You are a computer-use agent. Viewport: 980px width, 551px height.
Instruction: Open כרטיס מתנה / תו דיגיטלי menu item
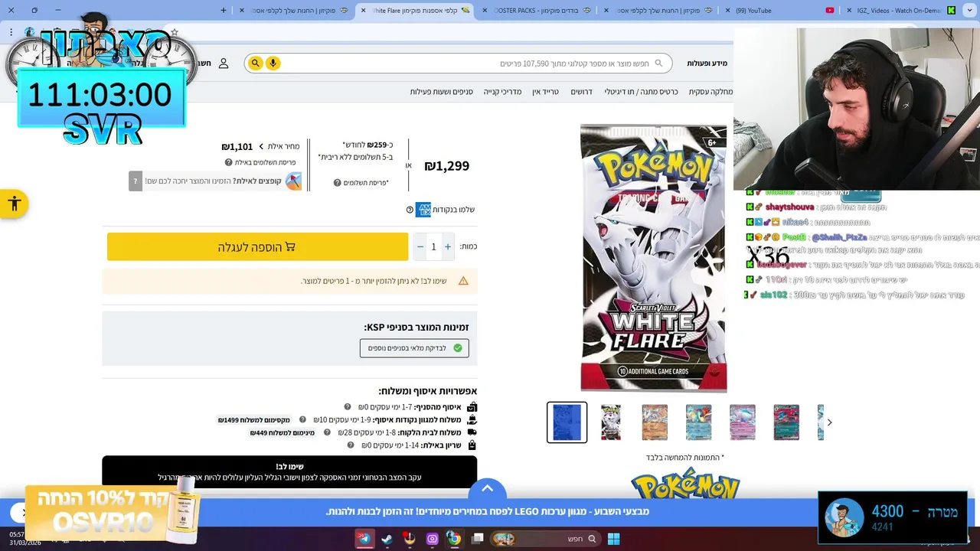tap(641, 92)
